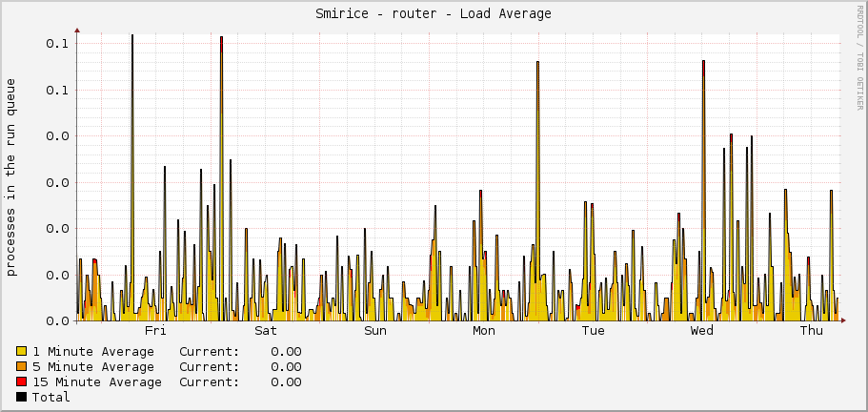Click the Current value of 15 Minute Average
This screenshot has width=868, height=412.
[x=286, y=382]
